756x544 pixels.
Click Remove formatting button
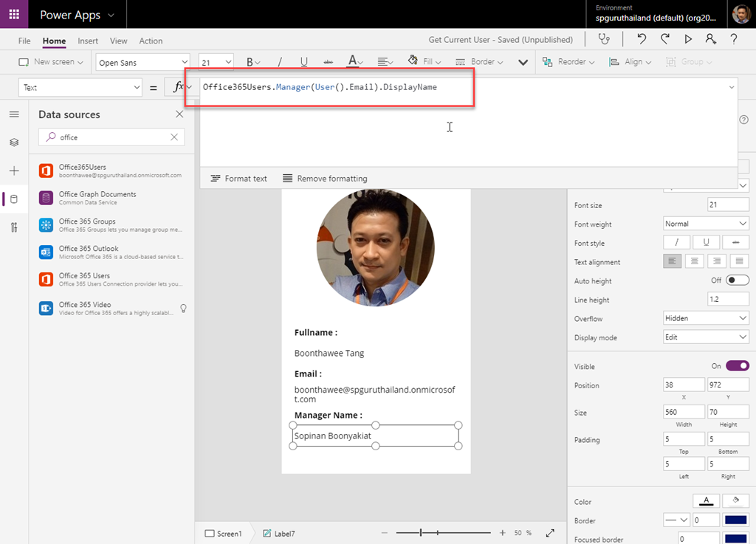coord(325,179)
